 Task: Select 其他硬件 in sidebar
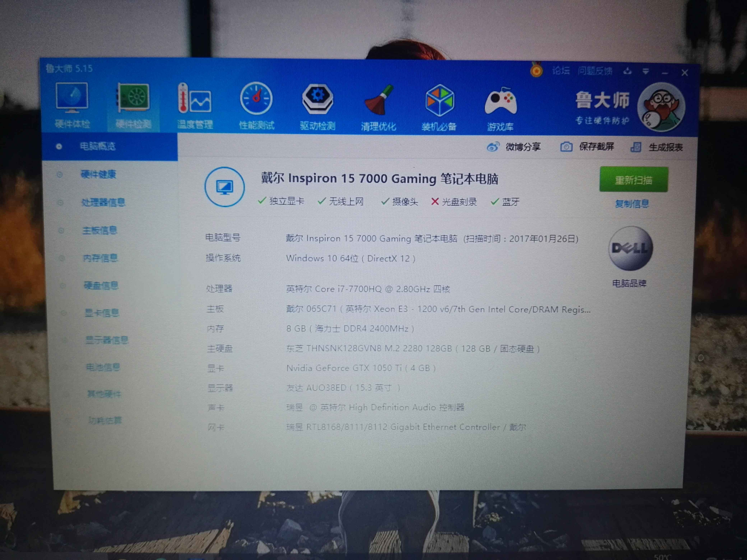(x=104, y=394)
